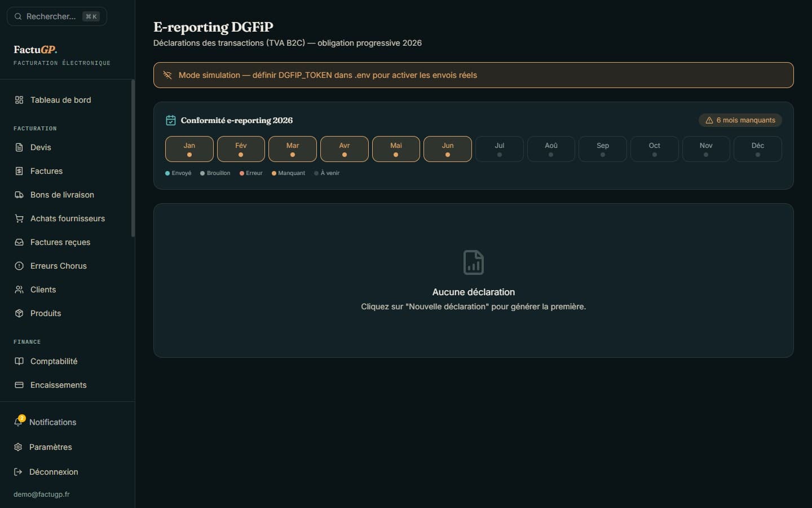This screenshot has width=812, height=508.
Task: Click the warning triangle in missing months badge
Action: point(709,120)
